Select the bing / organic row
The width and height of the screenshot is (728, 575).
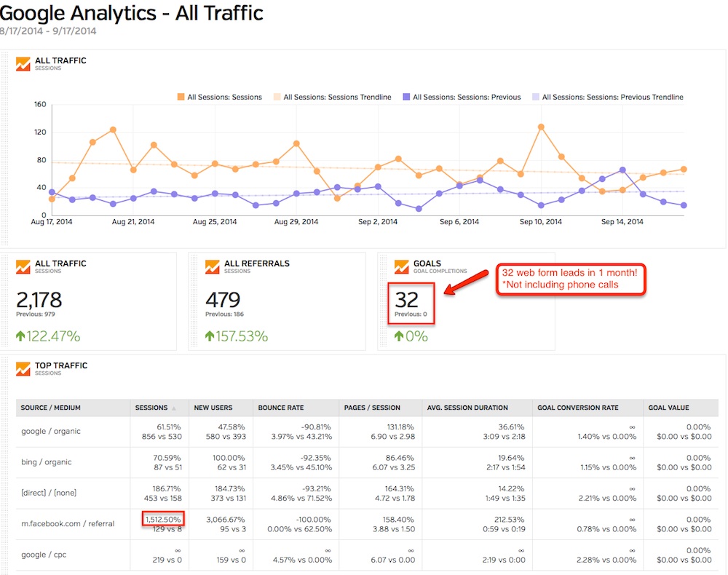367,463
